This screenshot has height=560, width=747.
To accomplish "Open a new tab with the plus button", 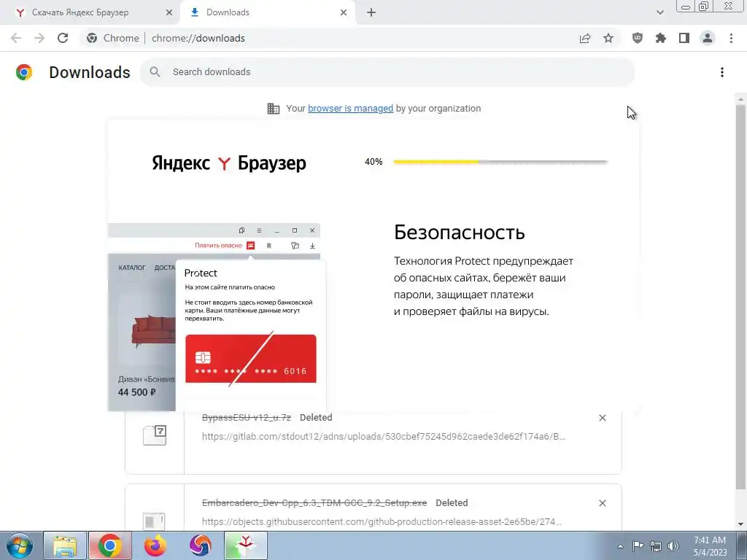I will pos(371,12).
